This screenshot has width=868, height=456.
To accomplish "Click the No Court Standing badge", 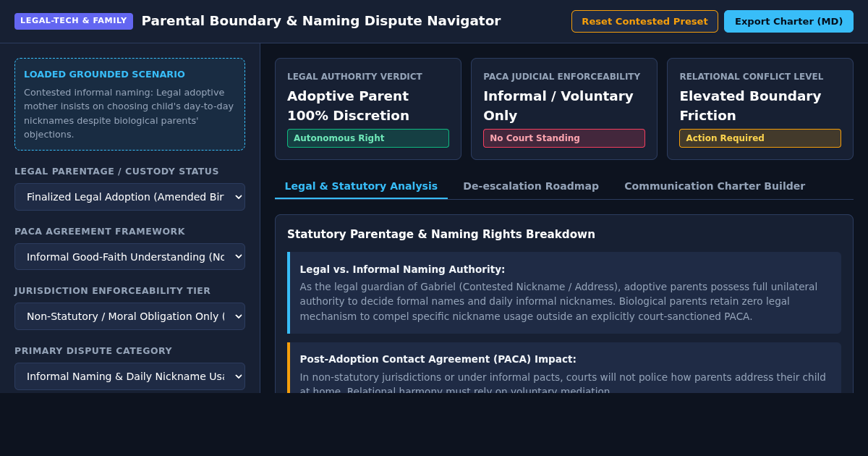I will (x=564, y=138).
